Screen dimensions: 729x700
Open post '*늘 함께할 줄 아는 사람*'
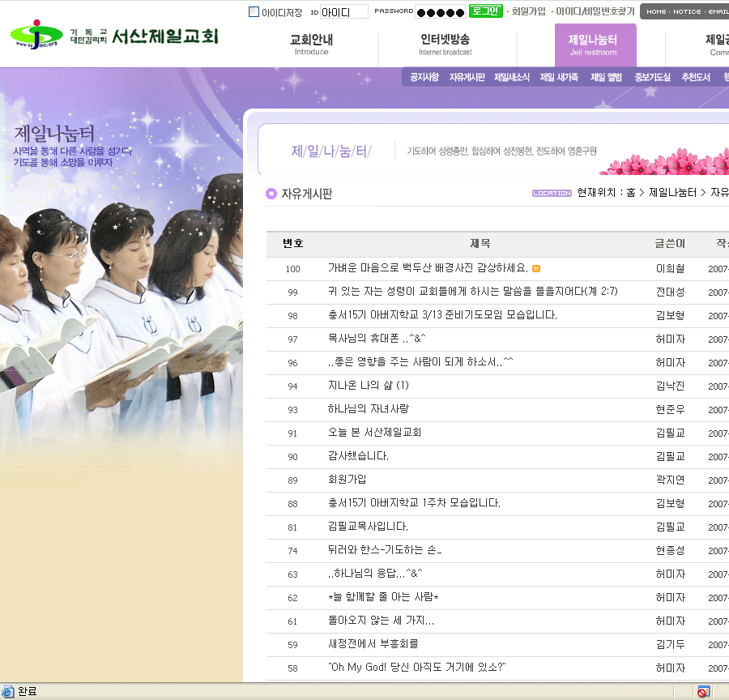(384, 597)
